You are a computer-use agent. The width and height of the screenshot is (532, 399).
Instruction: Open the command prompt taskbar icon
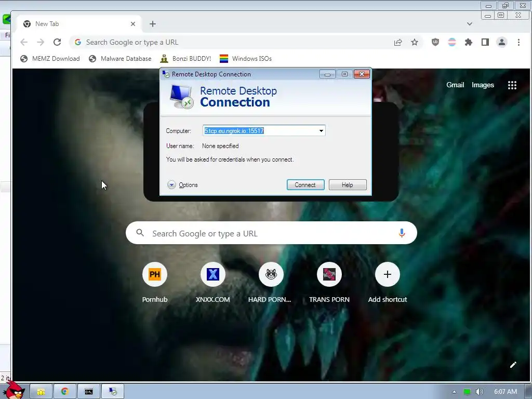(x=89, y=392)
